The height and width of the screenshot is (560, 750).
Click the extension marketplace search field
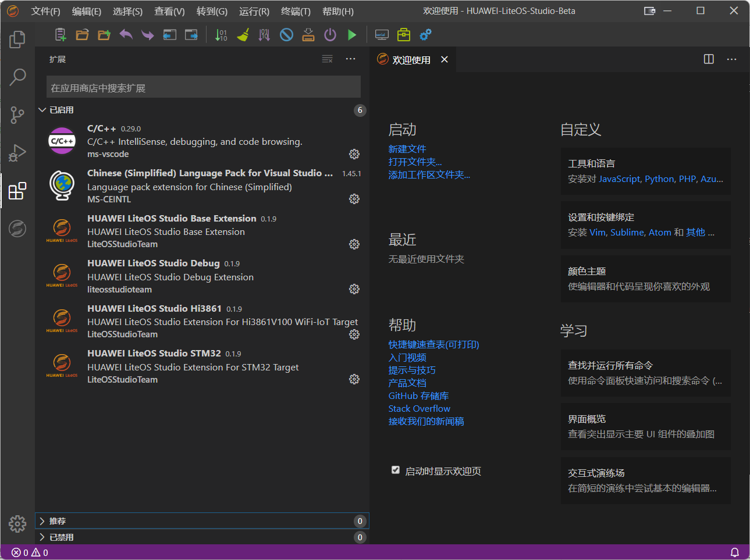(204, 88)
